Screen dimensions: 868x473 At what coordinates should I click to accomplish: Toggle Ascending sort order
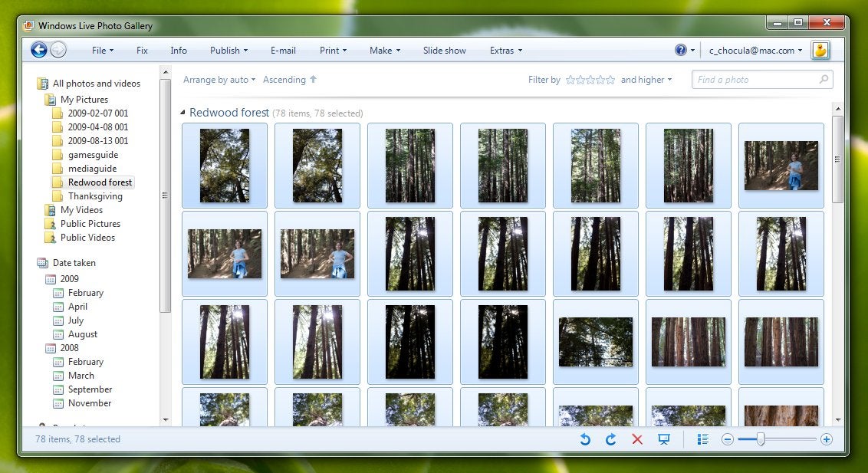(290, 80)
